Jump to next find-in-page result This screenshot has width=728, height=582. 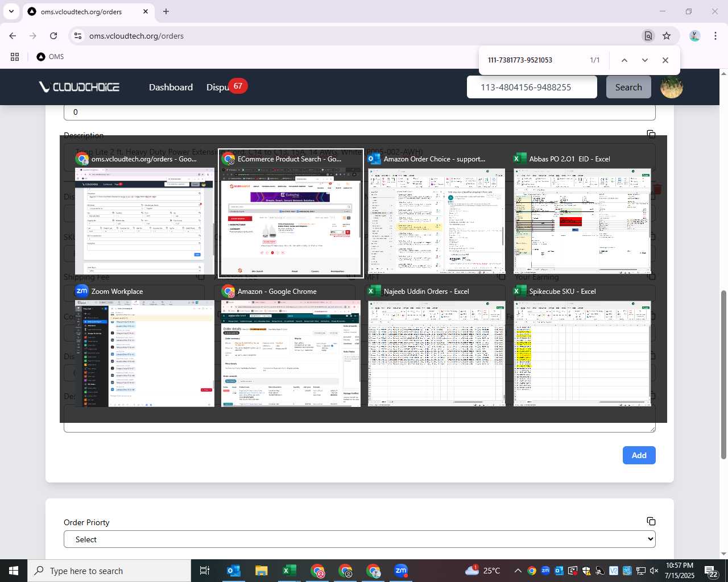pos(644,60)
